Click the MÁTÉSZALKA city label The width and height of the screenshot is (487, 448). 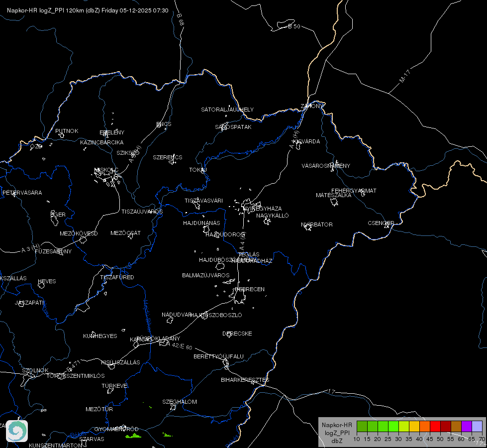coord(334,195)
